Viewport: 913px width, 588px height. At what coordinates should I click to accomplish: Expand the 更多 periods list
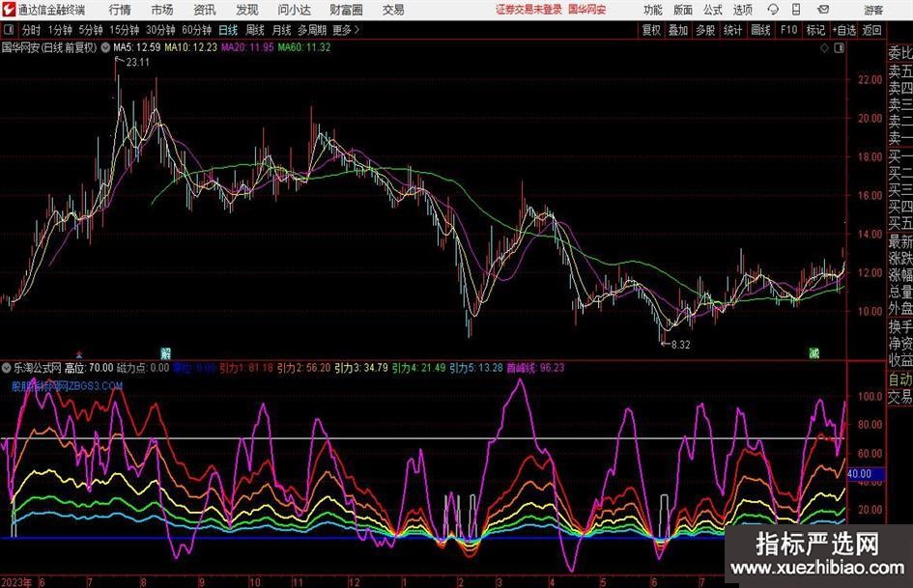coord(346,30)
